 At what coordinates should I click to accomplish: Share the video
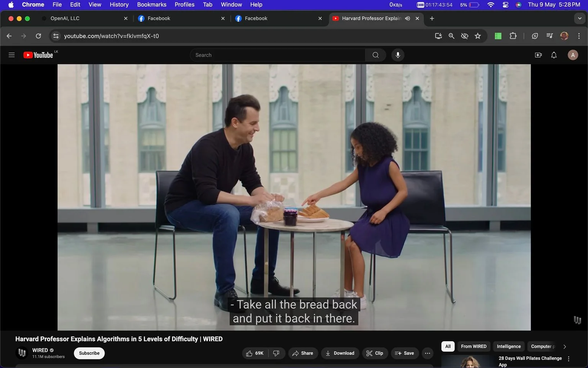pyautogui.click(x=302, y=353)
